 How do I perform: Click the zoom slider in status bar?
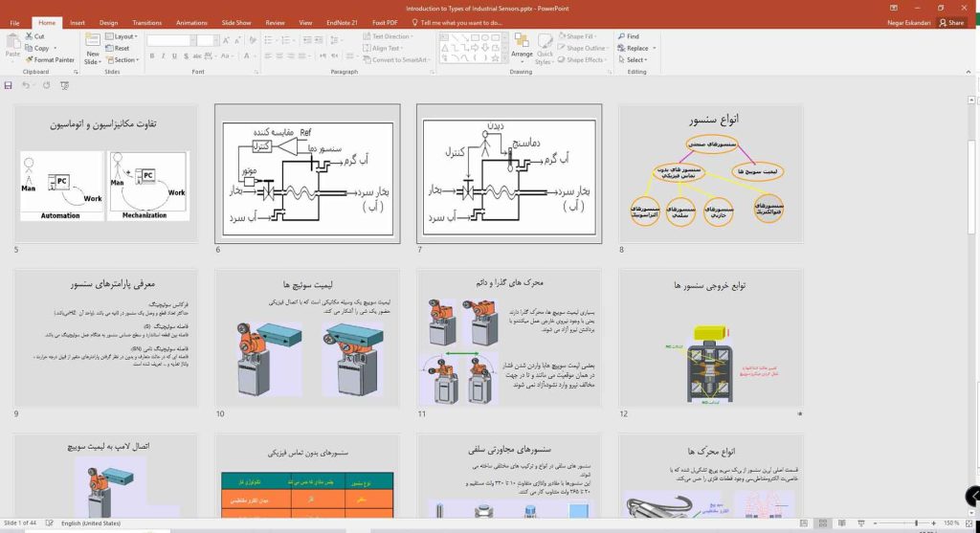coord(904,523)
